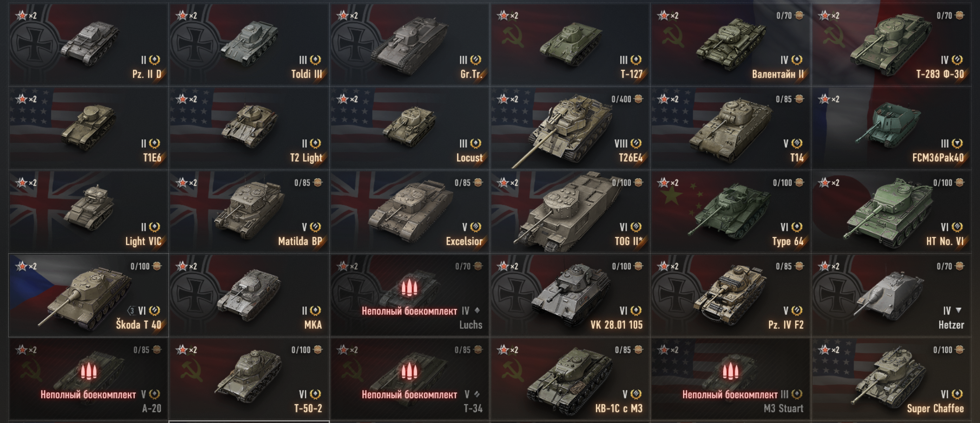Image resolution: width=980 pixels, height=423 pixels.
Task: Choose the VK 28.01 105 tank
Action: point(570,295)
